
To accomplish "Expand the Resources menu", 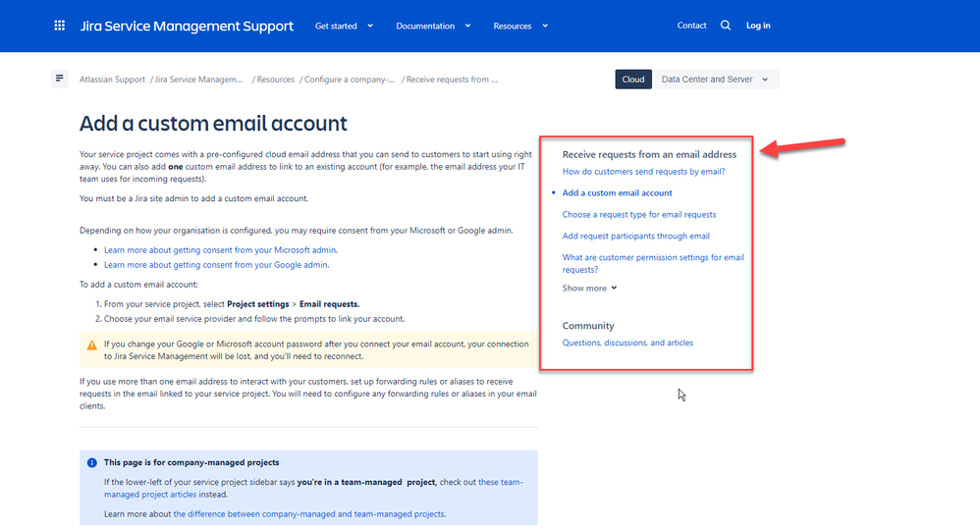I will 520,26.
